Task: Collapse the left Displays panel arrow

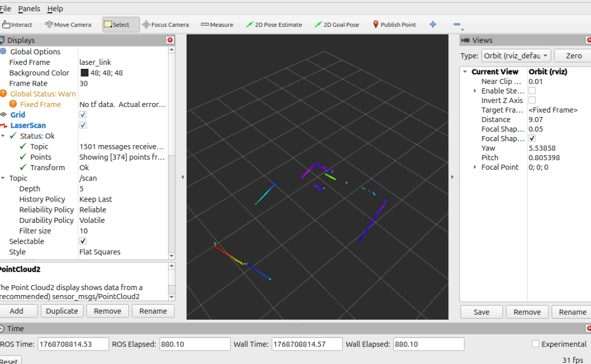Action: (183, 177)
